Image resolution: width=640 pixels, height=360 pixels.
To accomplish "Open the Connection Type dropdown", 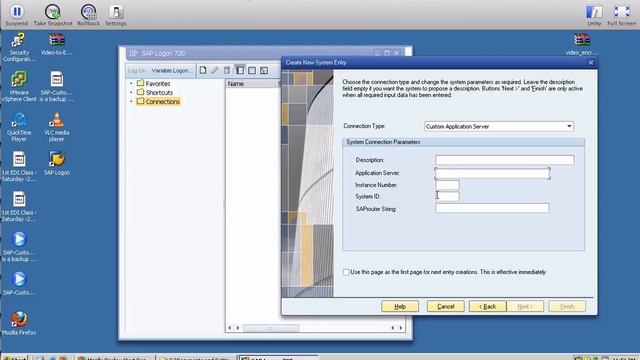I will (569, 127).
